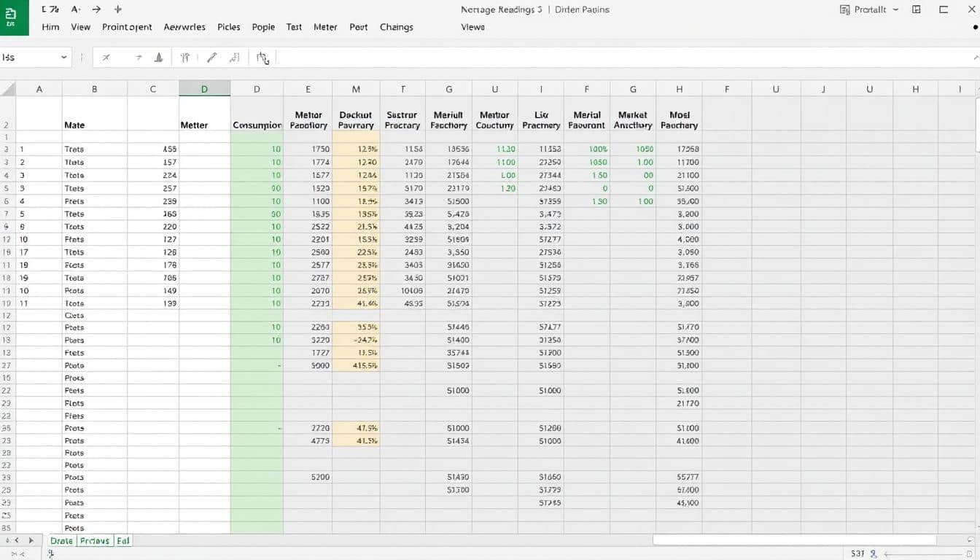Switch to the Eal sheet tab
Image resolution: width=980 pixels, height=560 pixels.
tap(123, 540)
